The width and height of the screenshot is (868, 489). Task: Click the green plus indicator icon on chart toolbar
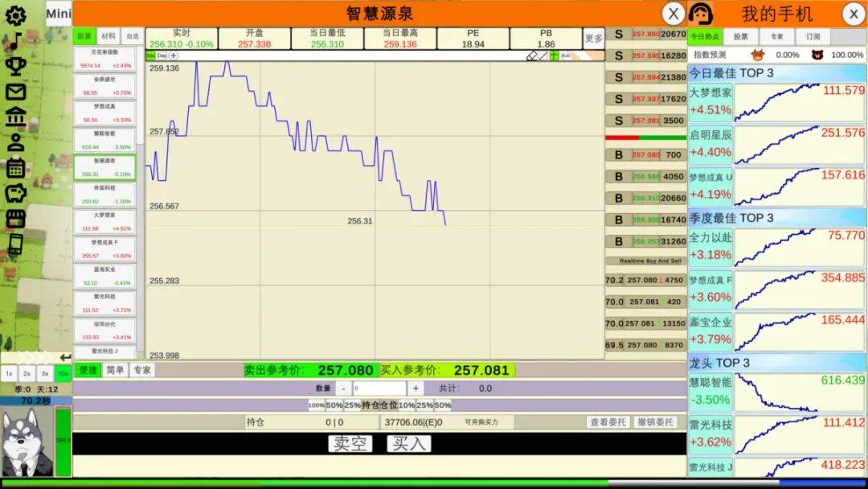click(x=554, y=55)
